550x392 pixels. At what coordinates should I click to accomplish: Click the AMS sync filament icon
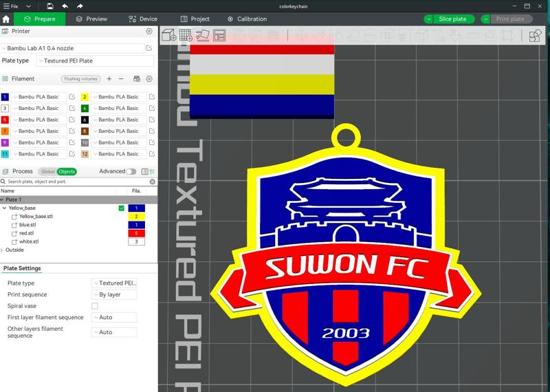pos(137,79)
